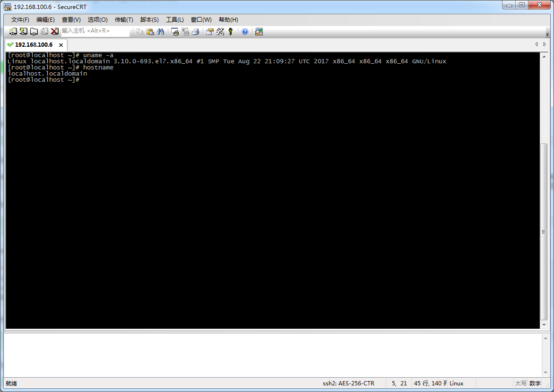554x392 pixels.
Task: Click the 'uname -a' command text
Action: 98,55
